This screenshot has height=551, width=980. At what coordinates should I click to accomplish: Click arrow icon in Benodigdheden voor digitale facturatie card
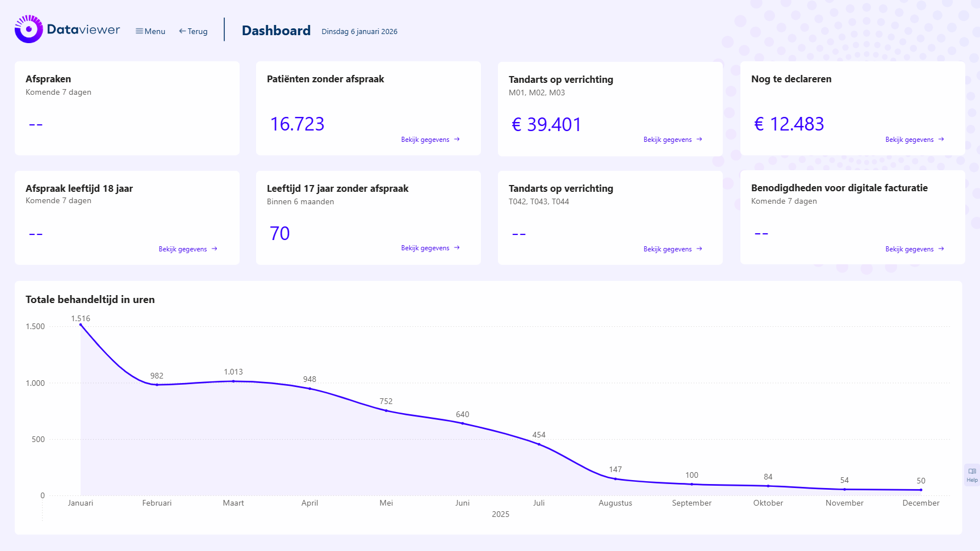(x=941, y=249)
